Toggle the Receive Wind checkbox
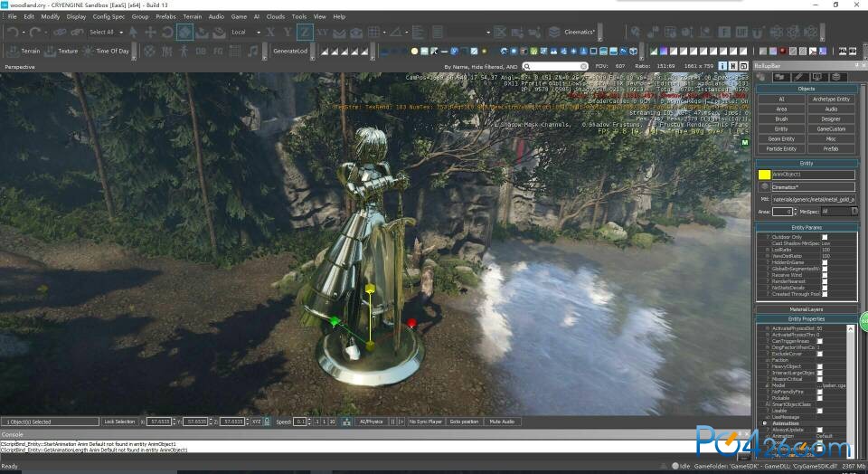 click(x=825, y=275)
